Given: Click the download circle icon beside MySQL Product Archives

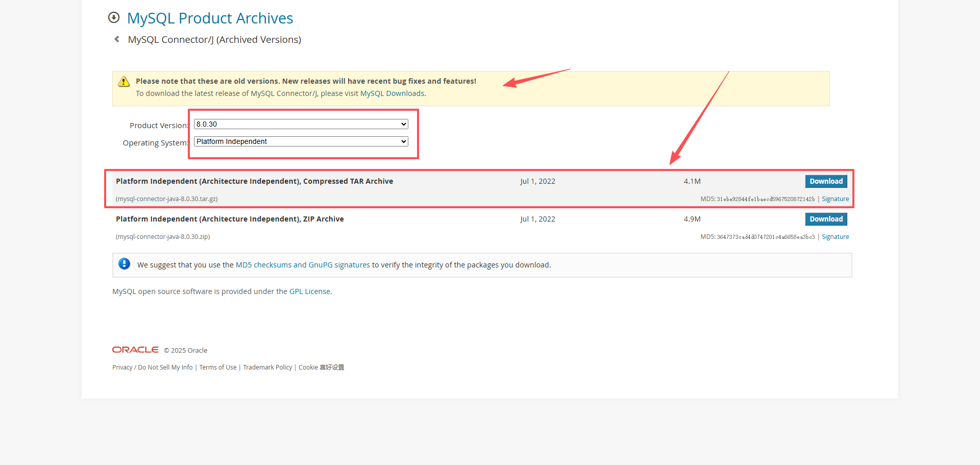Looking at the screenshot, I should pyautogui.click(x=114, y=18).
